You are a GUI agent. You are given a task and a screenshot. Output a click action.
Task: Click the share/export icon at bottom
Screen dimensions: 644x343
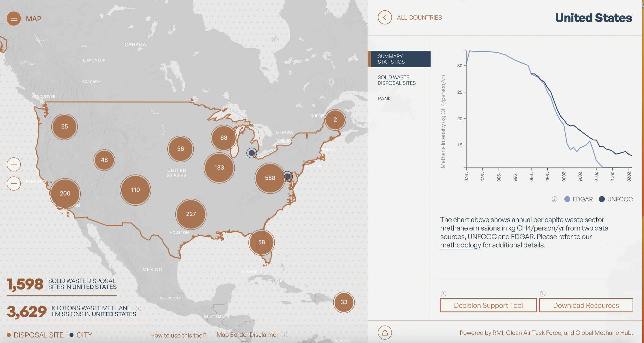[385, 332]
